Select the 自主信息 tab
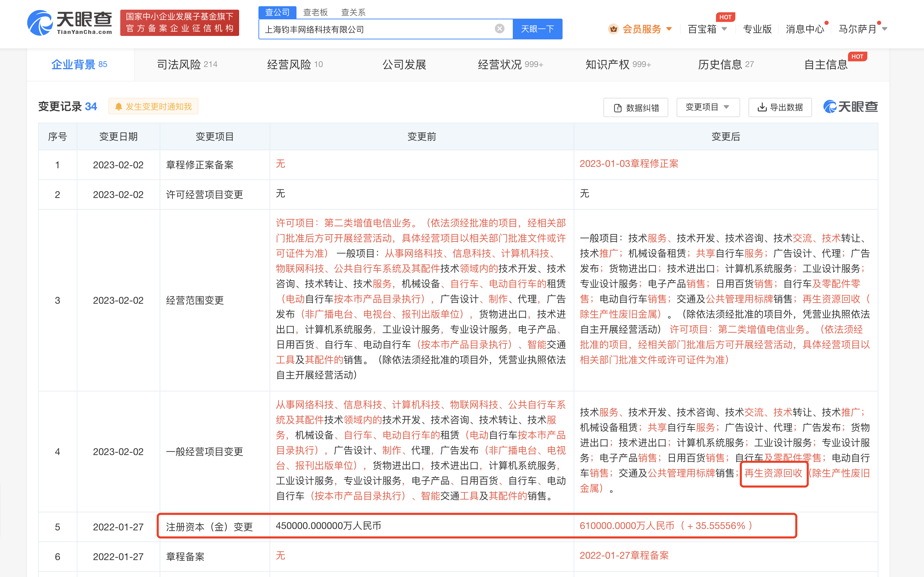This screenshot has height=577, width=924. point(826,65)
